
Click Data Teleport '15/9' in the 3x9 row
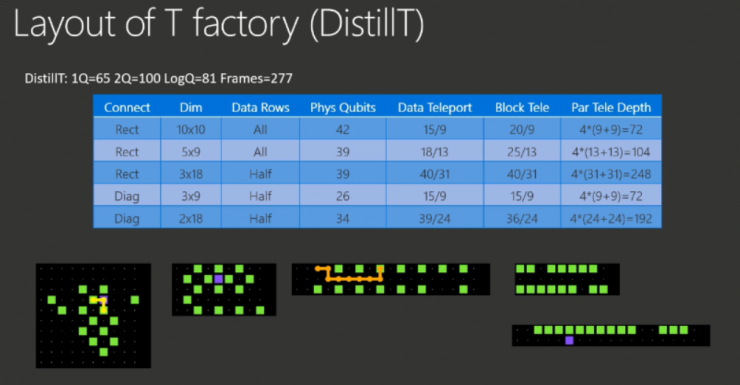[x=435, y=196]
